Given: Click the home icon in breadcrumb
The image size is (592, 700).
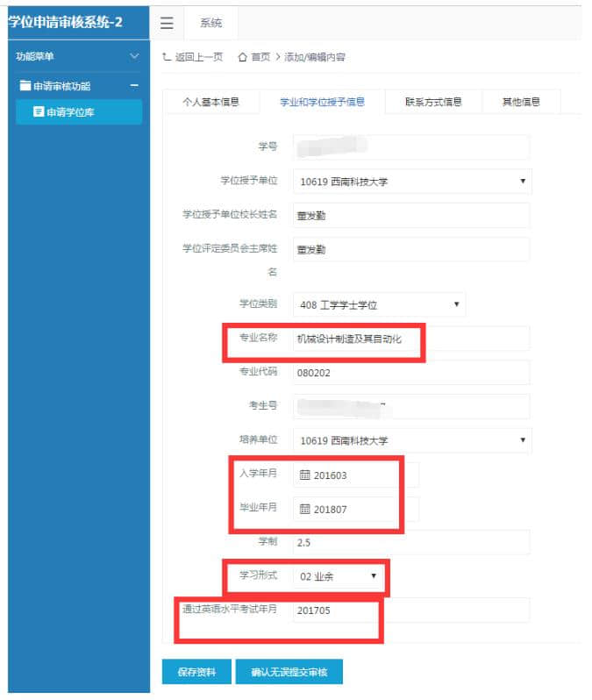Looking at the screenshot, I should pos(243,57).
